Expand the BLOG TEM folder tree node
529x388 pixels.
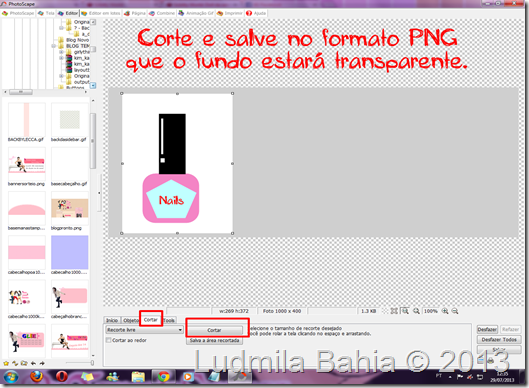click(54, 46)
